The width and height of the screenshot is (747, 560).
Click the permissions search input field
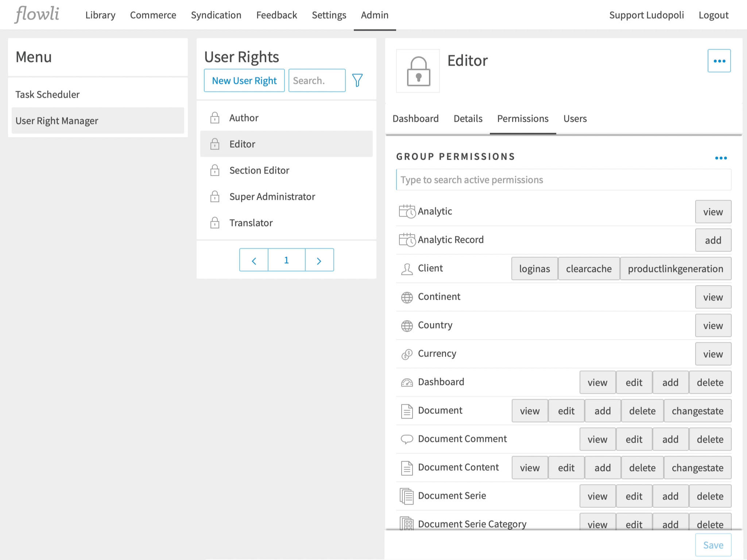562,179
